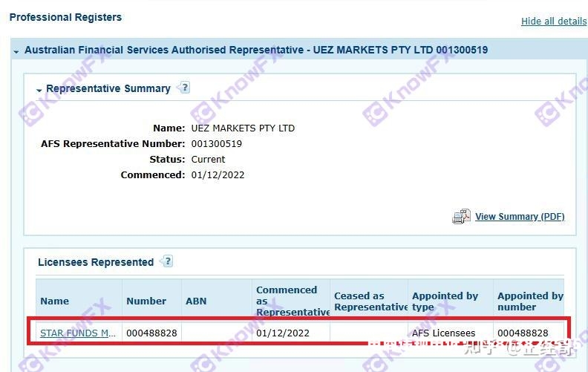Click the ABN column header
The height and width of the screenshot is (372, 588).
tap(196, 301)
